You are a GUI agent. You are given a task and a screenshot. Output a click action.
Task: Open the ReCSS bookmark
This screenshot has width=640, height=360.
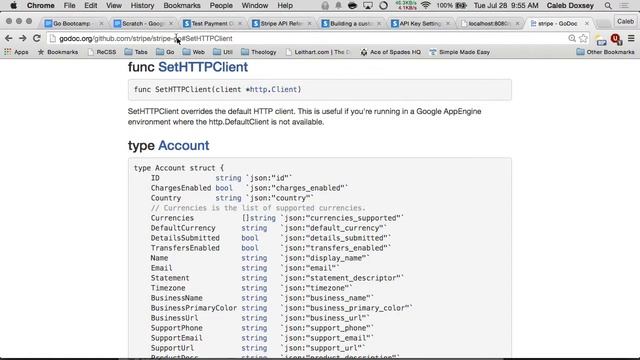pyautogui.click(x=102, y=52)
